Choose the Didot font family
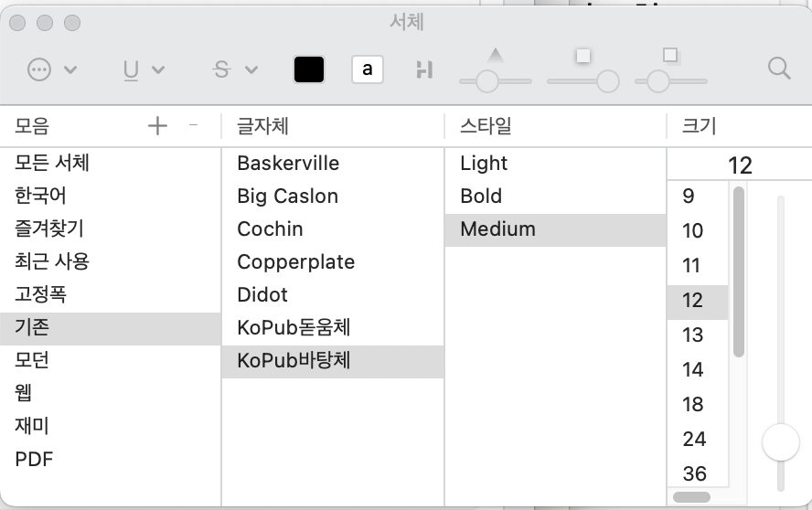812x510 pixels. pyautogui.click(x=333, y=294)
